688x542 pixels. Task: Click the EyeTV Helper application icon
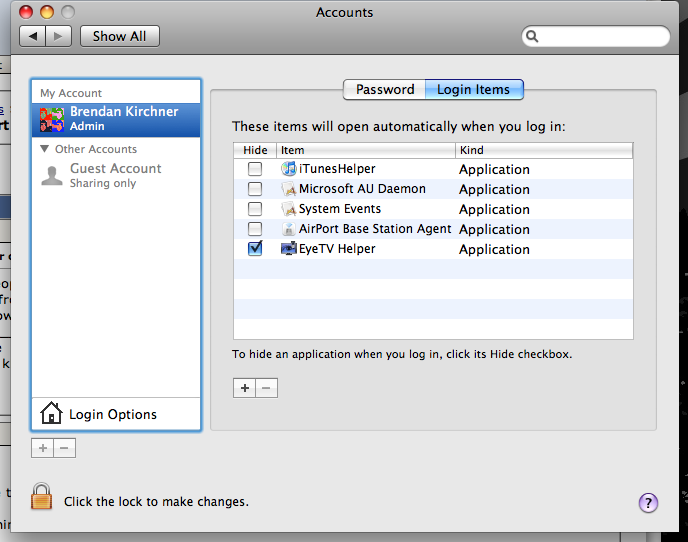click(289, 249)
